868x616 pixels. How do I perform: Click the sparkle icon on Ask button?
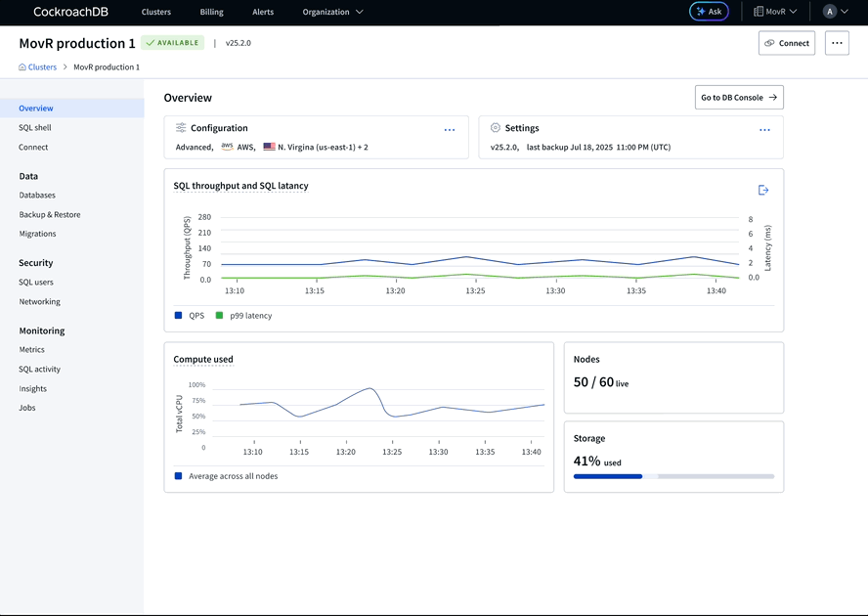point(701,12)
